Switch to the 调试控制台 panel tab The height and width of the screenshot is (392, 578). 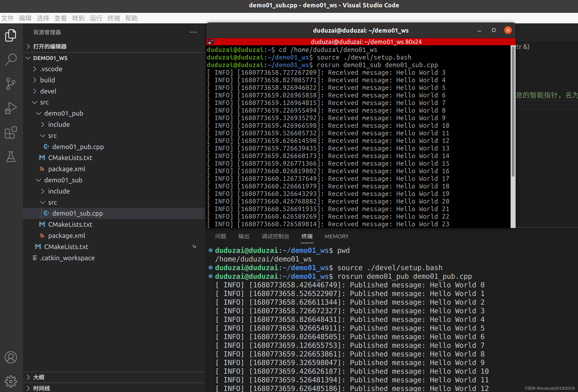click(275, 236)
